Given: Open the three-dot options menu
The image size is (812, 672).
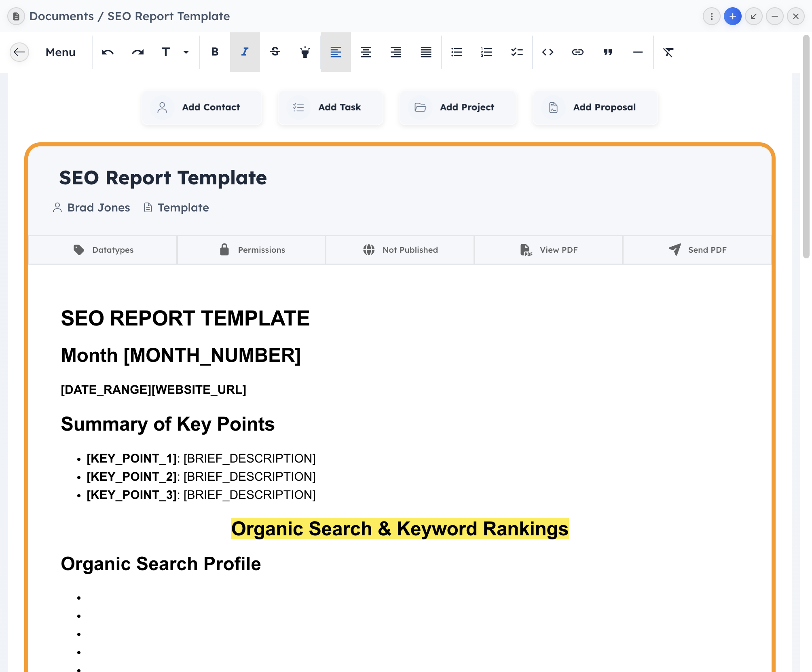Looking at the screenshot, I should [x=711, y=16].
